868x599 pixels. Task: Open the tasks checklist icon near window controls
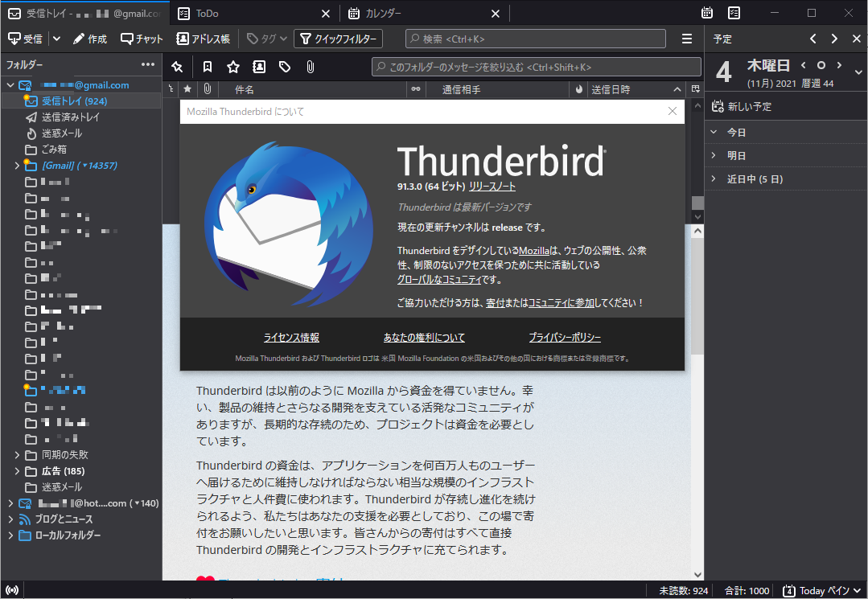click(x=733, y=13)
